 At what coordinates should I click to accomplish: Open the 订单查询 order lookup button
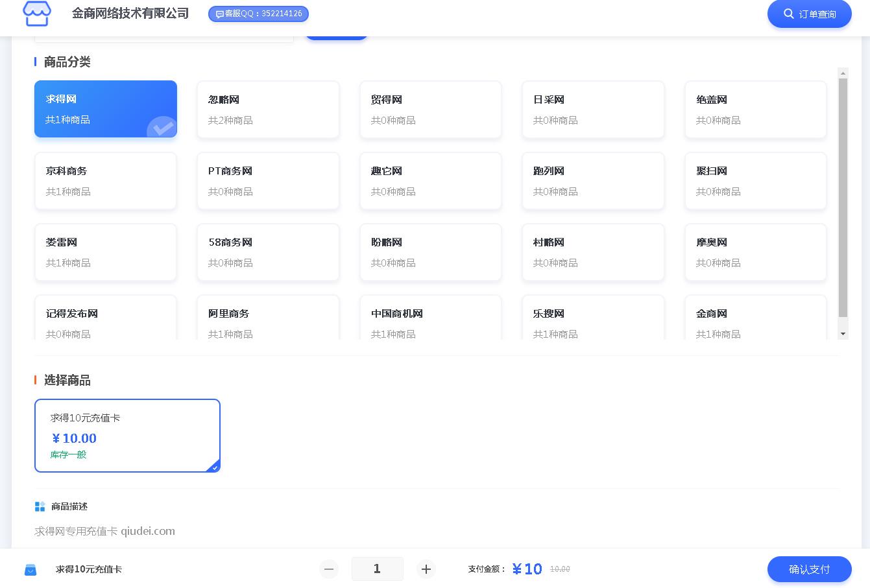809,14
